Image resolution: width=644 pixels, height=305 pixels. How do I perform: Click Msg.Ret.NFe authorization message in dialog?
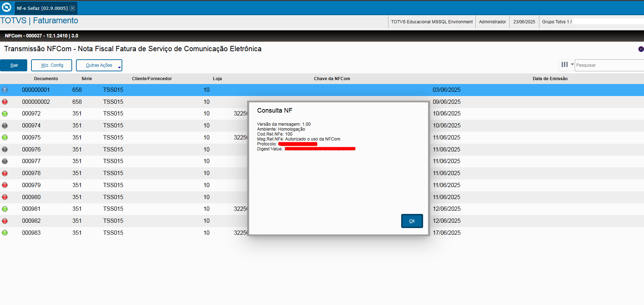(299, 139)
